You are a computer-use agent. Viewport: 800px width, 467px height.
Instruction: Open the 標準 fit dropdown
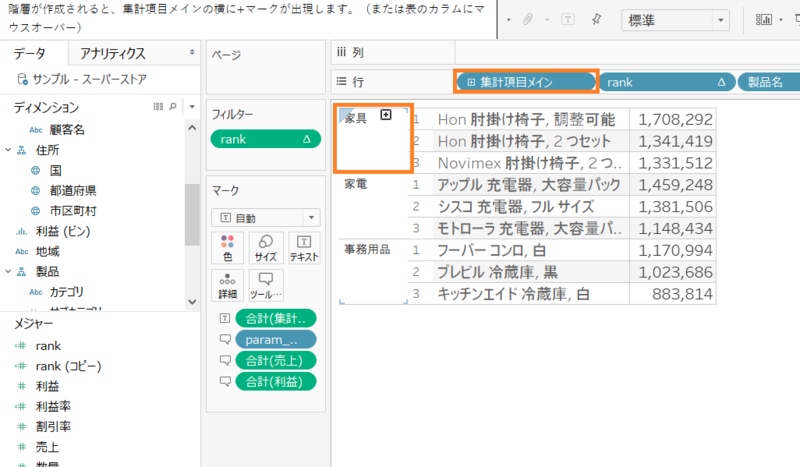click(675, 20)
